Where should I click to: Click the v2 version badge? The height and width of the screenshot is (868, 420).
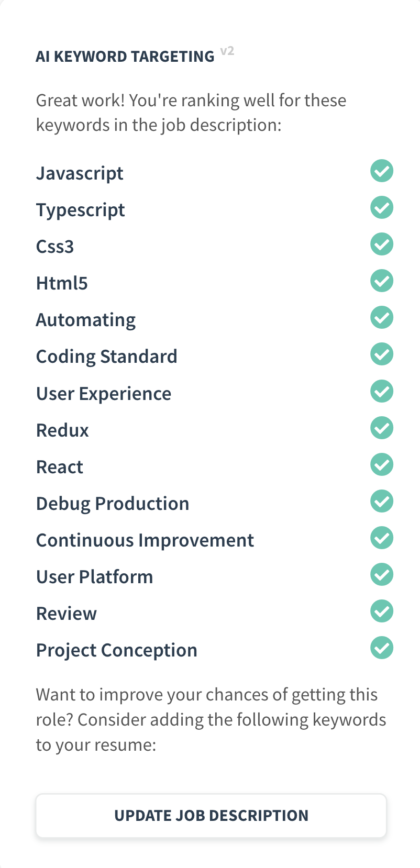(227, 51)
